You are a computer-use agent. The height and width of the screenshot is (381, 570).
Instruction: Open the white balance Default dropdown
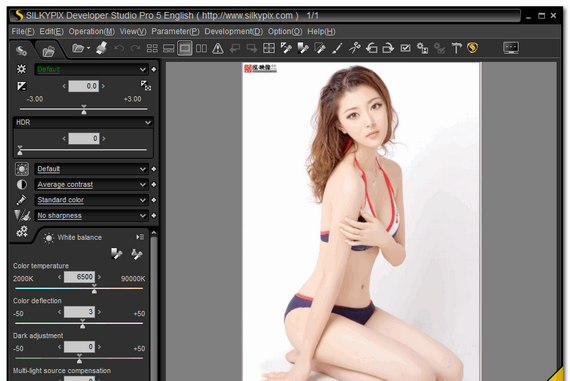91,169
